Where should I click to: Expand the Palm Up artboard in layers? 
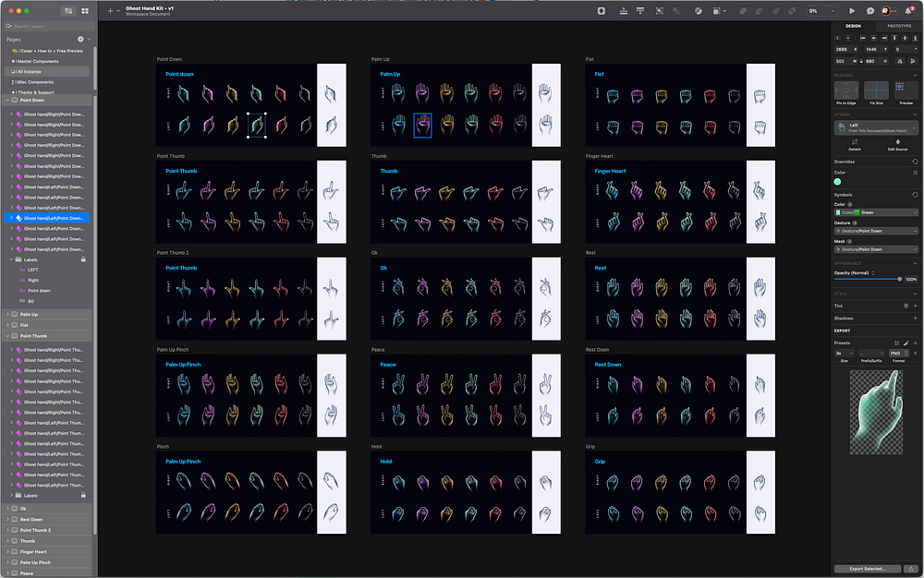(7, 314)
